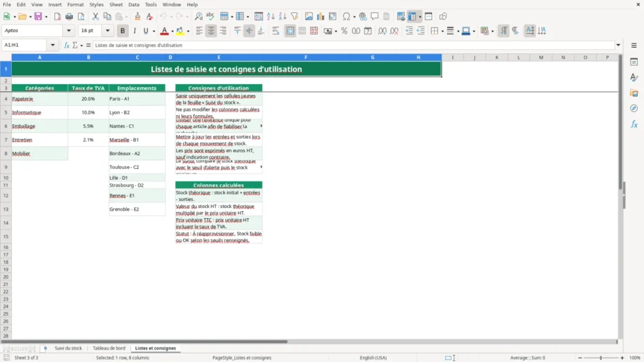The width and height of the screenshot is (644, 362).
Task: Insert a chart from the toolbar
Action: click(320, 16)
